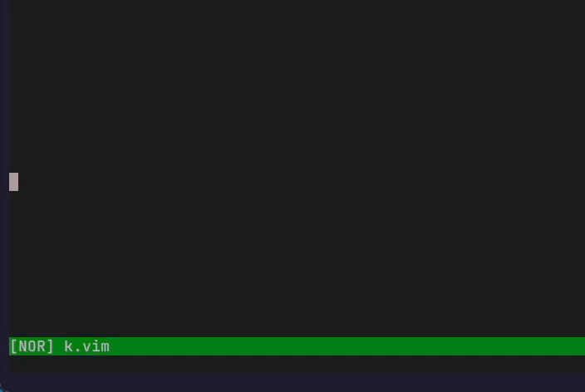Click the k.vim filename in status line
Image resolution: width=585 pixels, height=392 pixels.
click(87, 346)
